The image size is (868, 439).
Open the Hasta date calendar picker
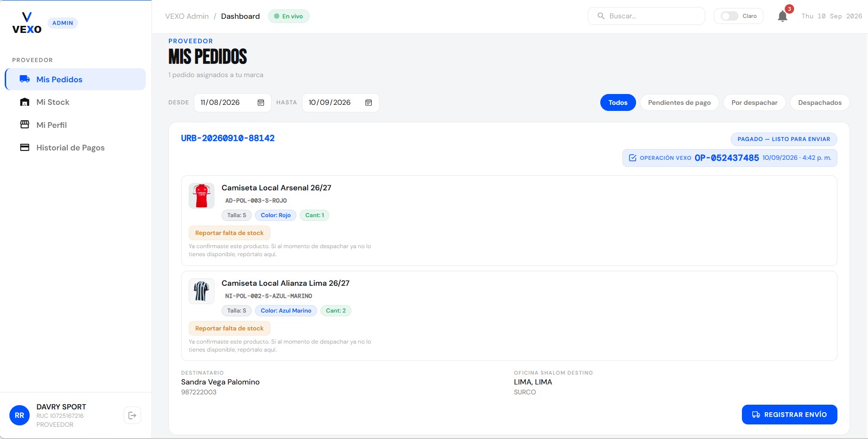tap(369, 102)
